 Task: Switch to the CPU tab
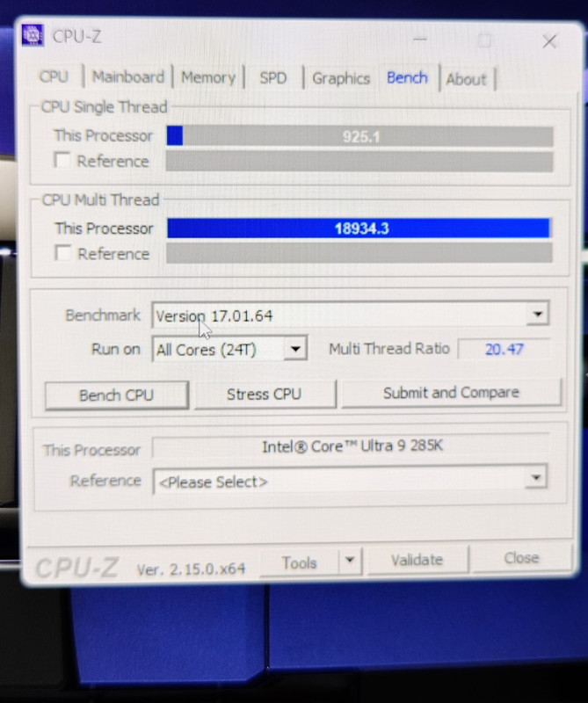pyautogui.click(x=54, y=76)
